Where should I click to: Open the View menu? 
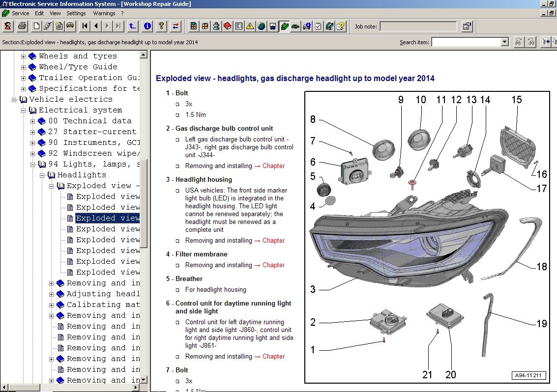[x=55, y=13]
